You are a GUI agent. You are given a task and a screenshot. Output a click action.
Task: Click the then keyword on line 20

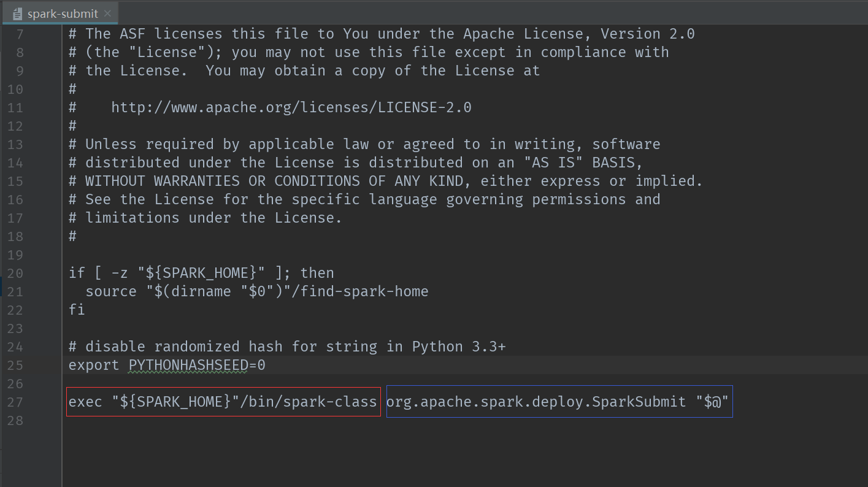317,273
